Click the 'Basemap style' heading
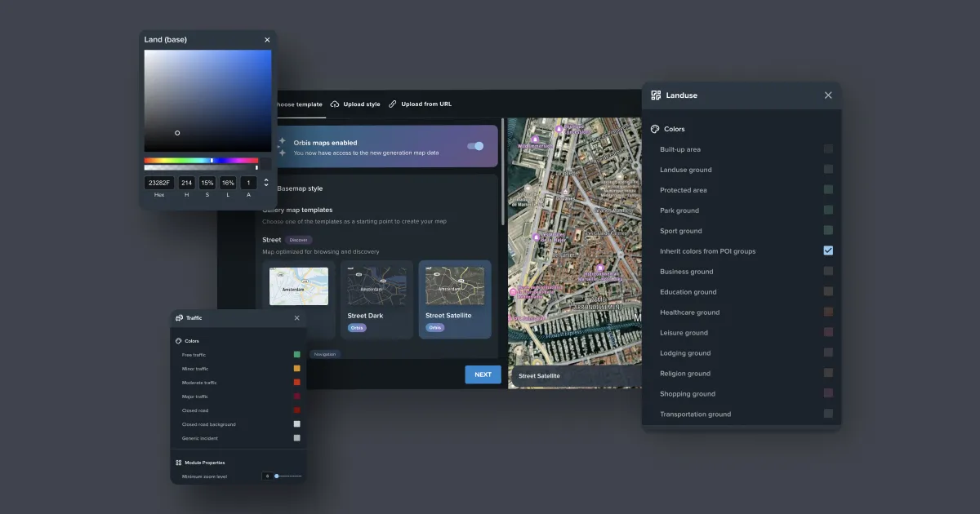The width and height of the screenshot is (980, 514). tap(300, 188)
